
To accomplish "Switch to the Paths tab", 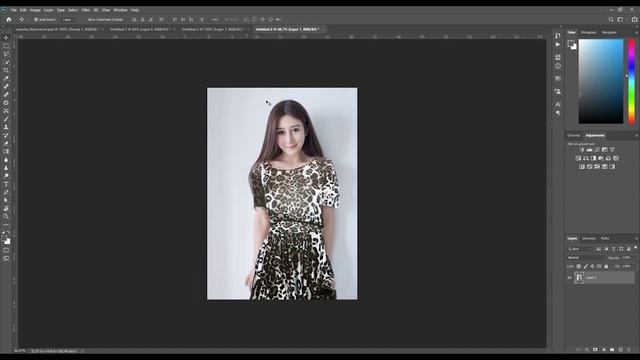I will pyautogui.click(x=605, y=238).
